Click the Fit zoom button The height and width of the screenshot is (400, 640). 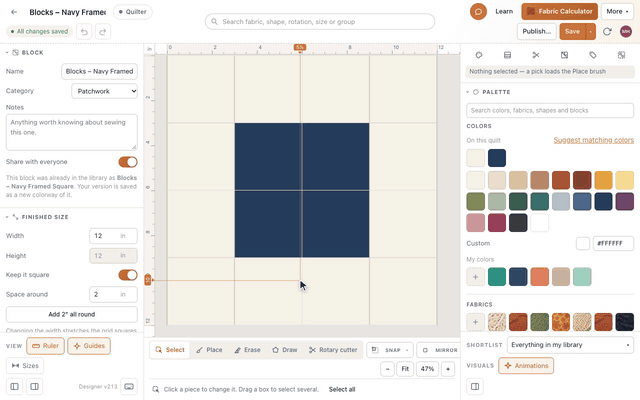pos(405,369)
